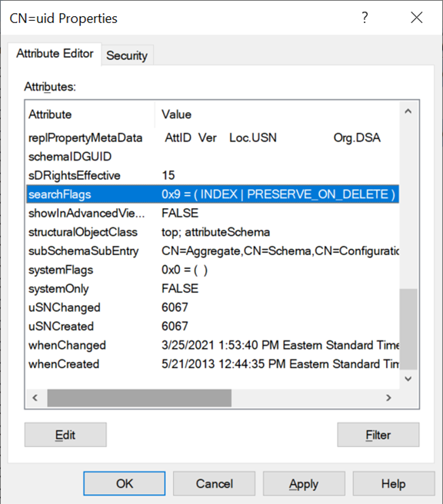Click the Cancel button
The width and height of the screenshot is (443, 504).
(x=215, y=483)
